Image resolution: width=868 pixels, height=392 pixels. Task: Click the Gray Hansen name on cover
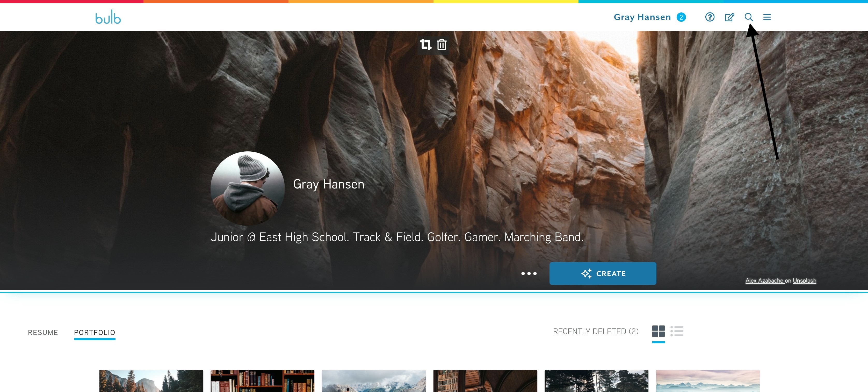tap(329, 184)
